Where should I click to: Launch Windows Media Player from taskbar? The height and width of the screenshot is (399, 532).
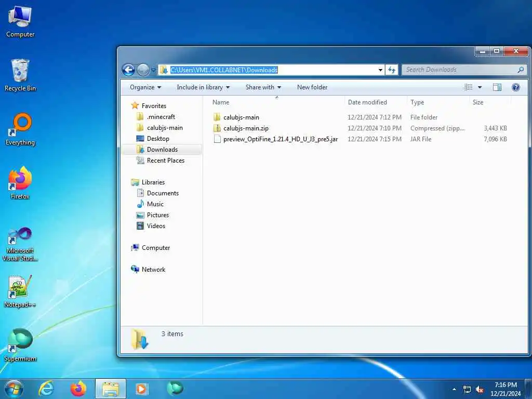(141, 389)
